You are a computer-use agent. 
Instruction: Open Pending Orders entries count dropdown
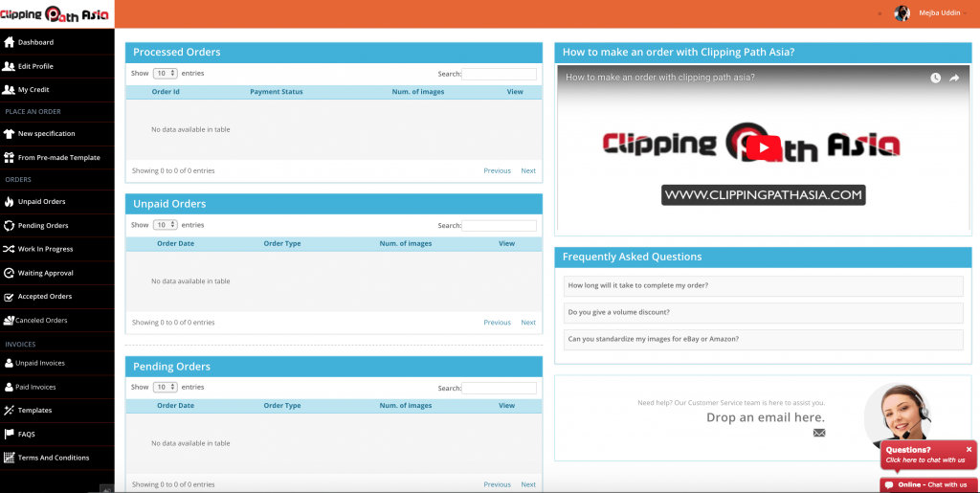166,388
